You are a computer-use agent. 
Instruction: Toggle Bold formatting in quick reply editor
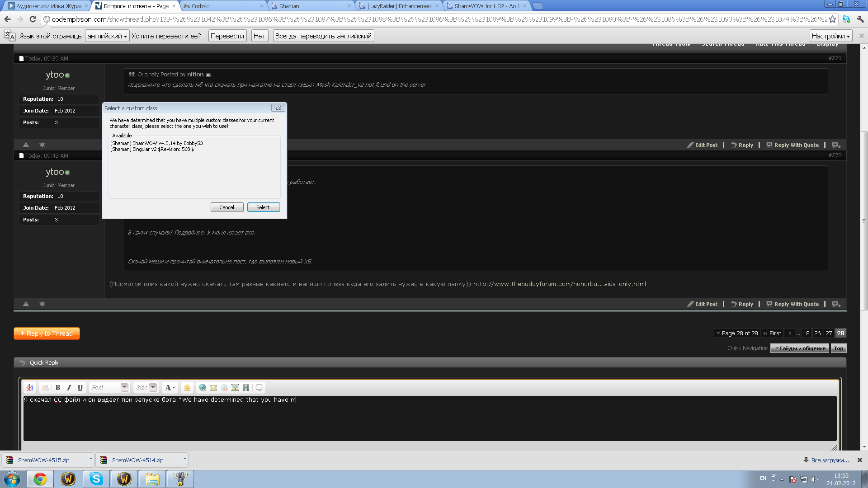pyautogui.click(x=58, y=388)
